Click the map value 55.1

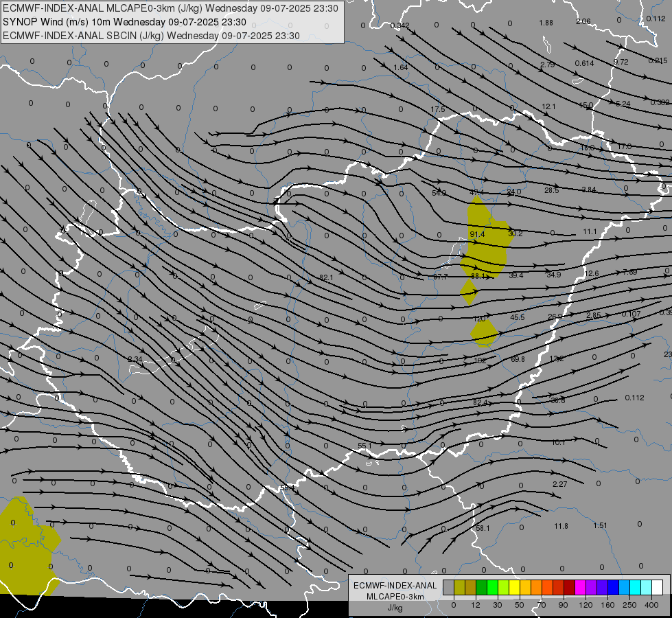click(x=364, y=446)
